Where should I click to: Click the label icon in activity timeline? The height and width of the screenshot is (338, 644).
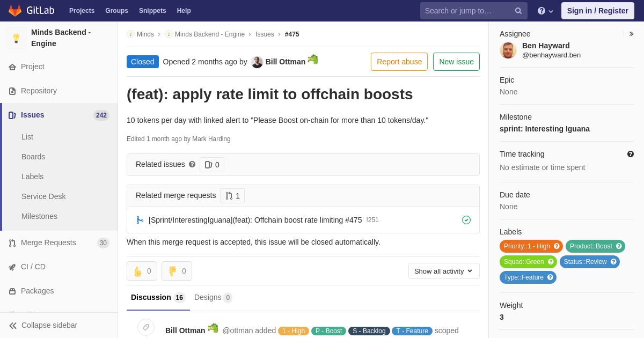click(146, 327)
